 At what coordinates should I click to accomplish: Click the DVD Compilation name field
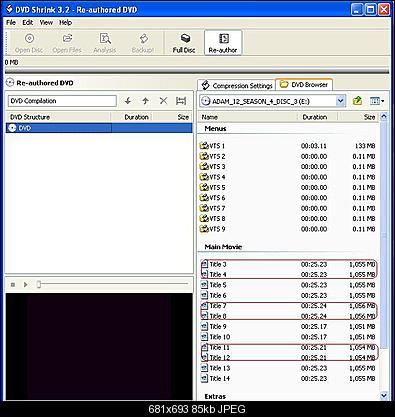pos(62,101)
